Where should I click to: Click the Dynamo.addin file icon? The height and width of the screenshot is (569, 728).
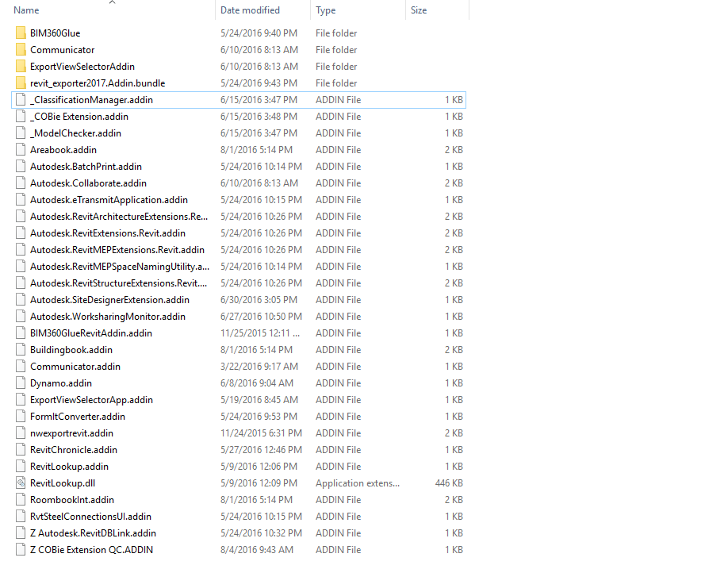(21, 383)
